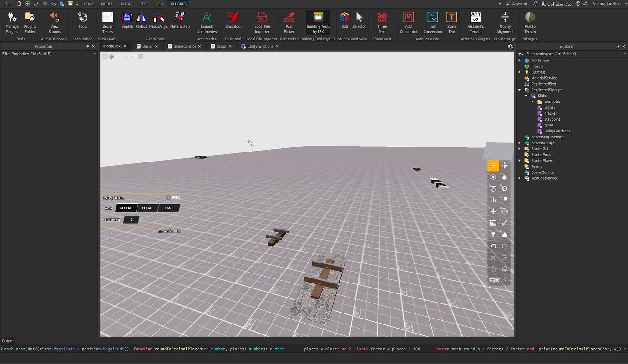The width and height of the screenshot is (628, 364).
Task: Expand the Workspace item in Explorer
Action: (520, 60)
